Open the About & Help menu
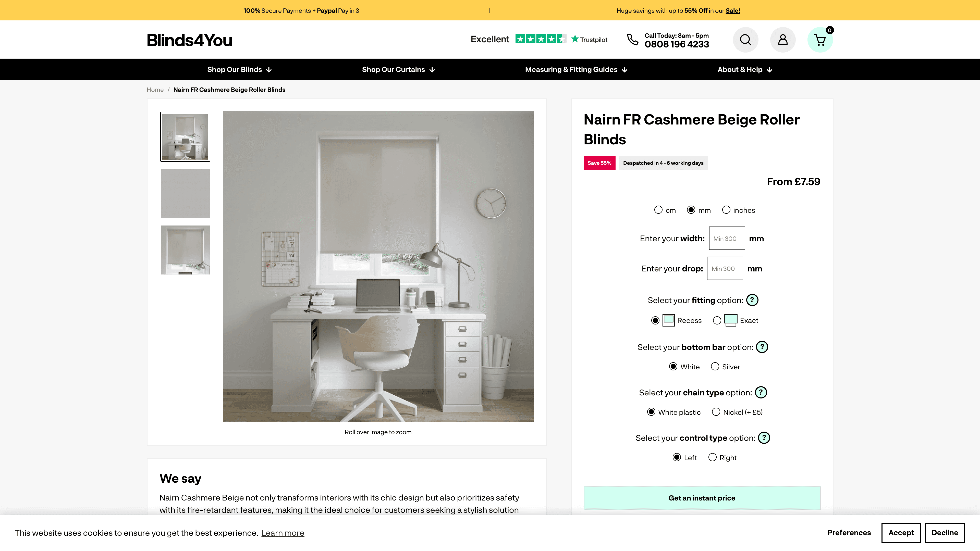Screen dimensions: 980x551 coord(744,70)
